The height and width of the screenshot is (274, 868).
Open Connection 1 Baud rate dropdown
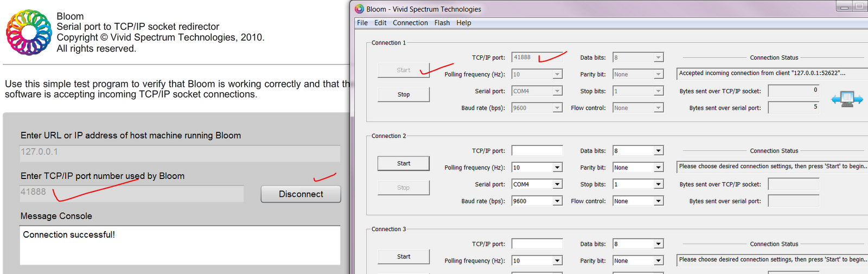point(537,108)
